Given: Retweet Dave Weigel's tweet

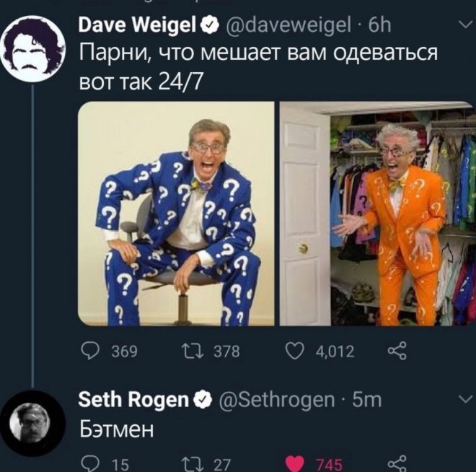Looking at the screenshot, I should 192,351.
